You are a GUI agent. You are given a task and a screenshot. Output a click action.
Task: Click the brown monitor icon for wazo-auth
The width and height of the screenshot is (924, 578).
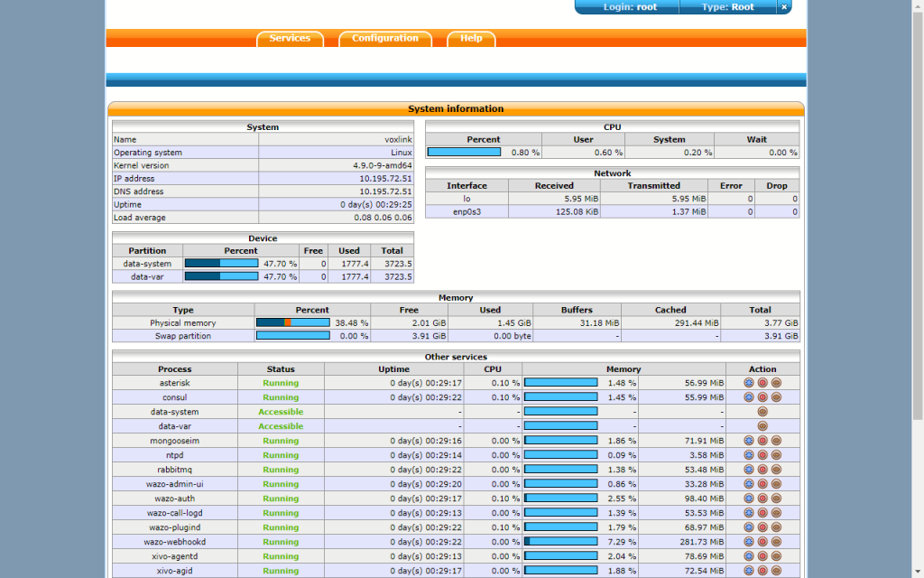point(776,499)
